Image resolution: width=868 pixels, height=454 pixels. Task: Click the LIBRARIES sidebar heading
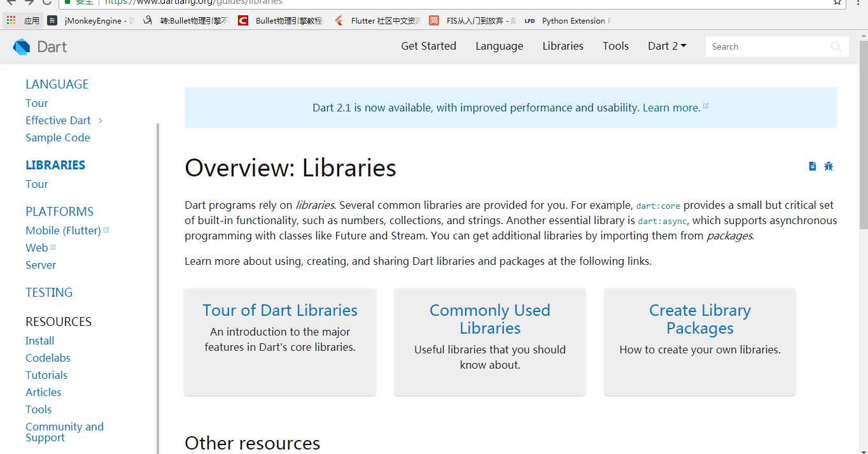coord(55,165)
